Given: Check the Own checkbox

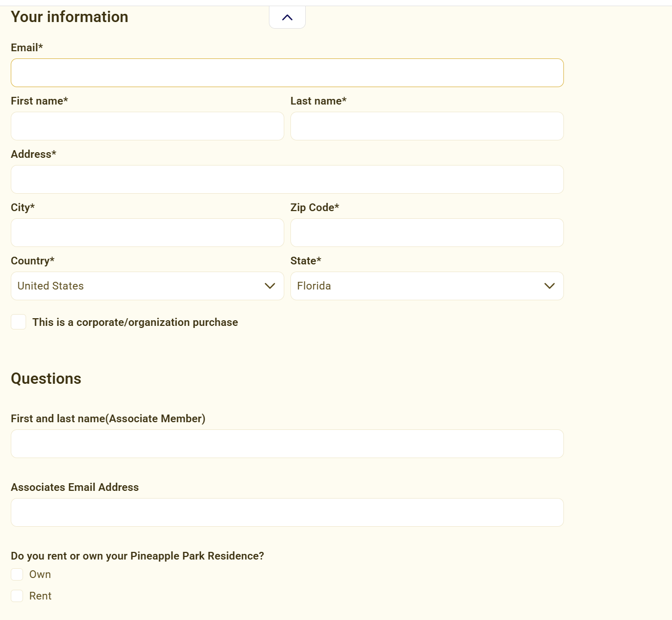Looking at the screenshot, I should coord(17,574).
